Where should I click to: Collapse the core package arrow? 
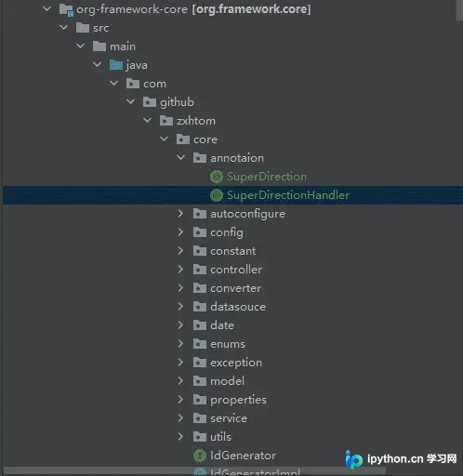pos(165,139)
